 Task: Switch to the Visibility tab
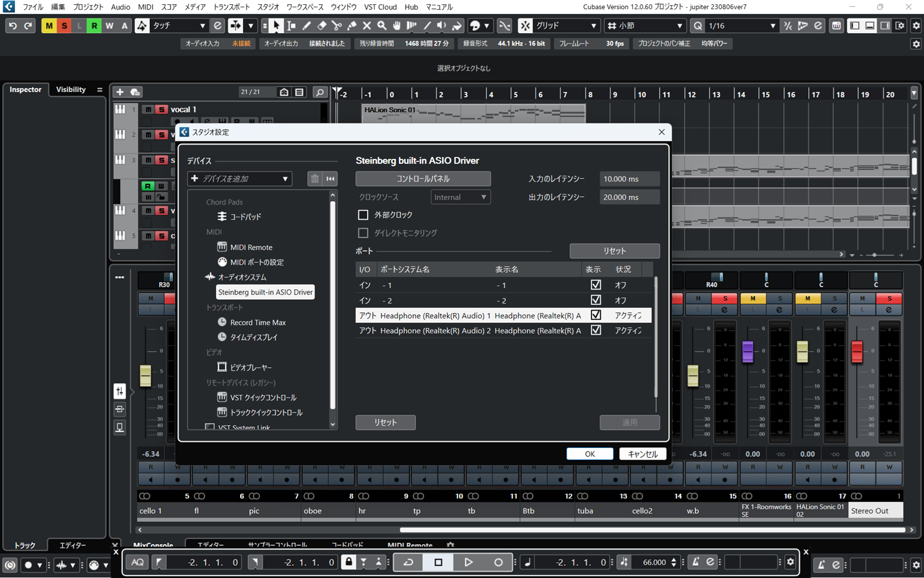pyautogui.click(x=71, y=90)
